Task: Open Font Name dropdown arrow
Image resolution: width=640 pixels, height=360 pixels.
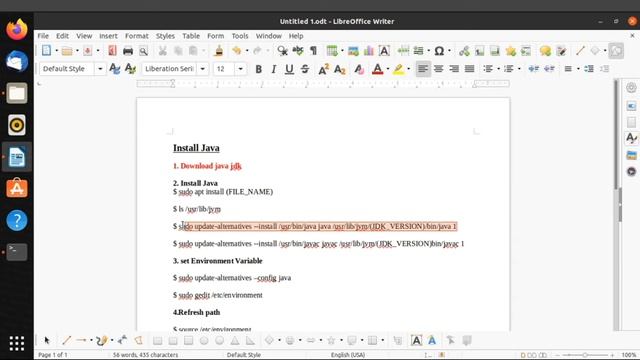Action: pyautogui.click(x=202, y=69)
